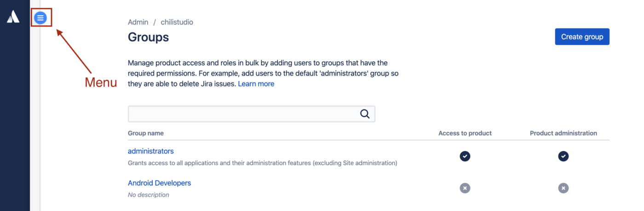
Task: Click the Create group button
Action: pos(582,37)
